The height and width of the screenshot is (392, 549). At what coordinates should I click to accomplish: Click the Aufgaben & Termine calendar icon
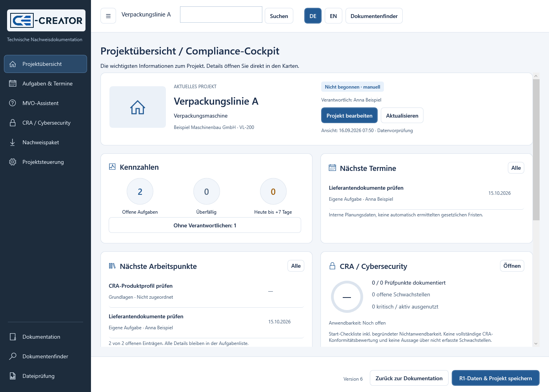[x=13, y=83]
